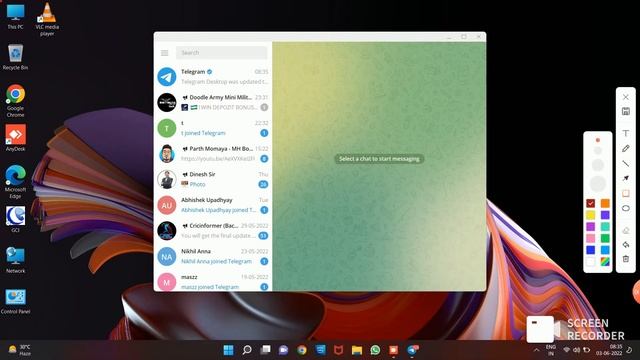Viewport: 640px width, 360px height.
Task: Open the Cricinformer channel
Action: coord(213,231)
